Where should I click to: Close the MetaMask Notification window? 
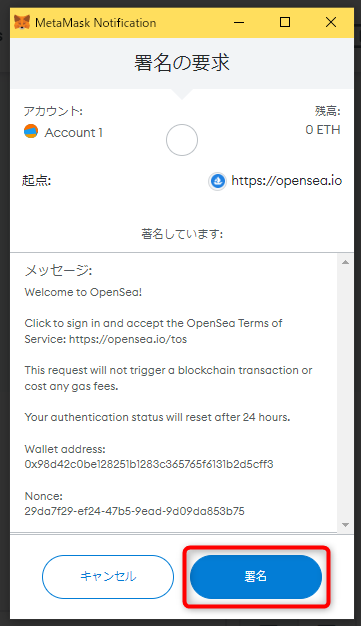coord(331,22)
